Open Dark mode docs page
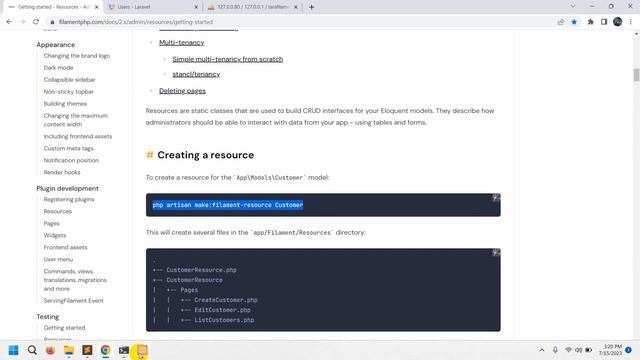This screenshot has width=640, height=360. click(x=58, y=68)
